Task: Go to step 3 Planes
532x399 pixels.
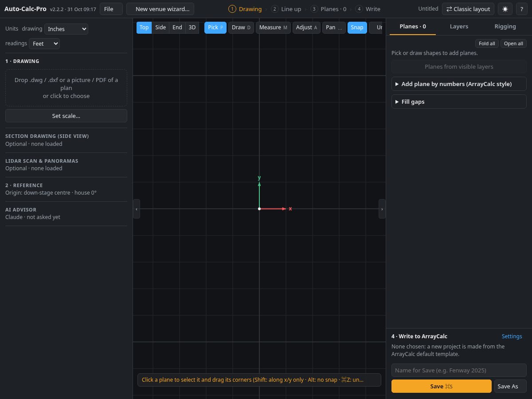Action: tap(329, 9)
